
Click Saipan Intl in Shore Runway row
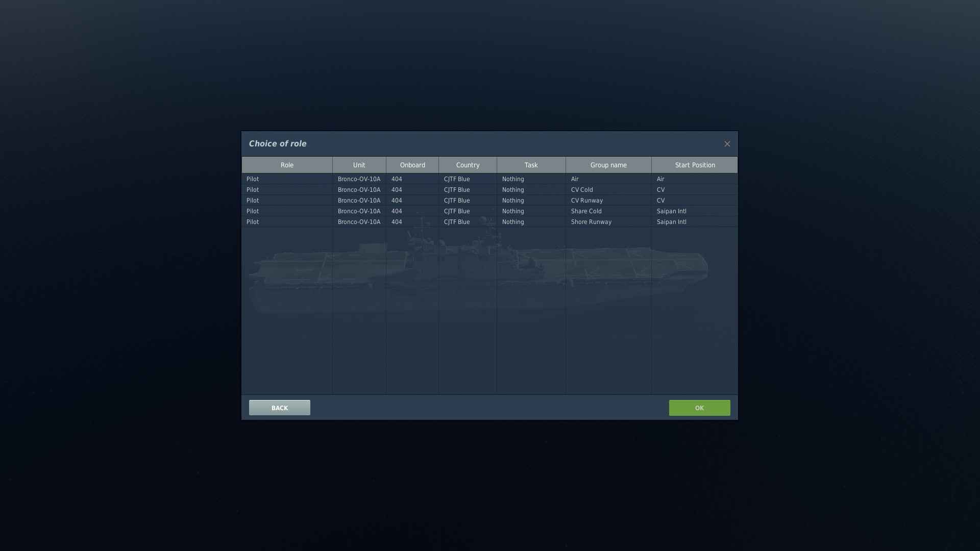pyautogui.click(x=671, y=222)
